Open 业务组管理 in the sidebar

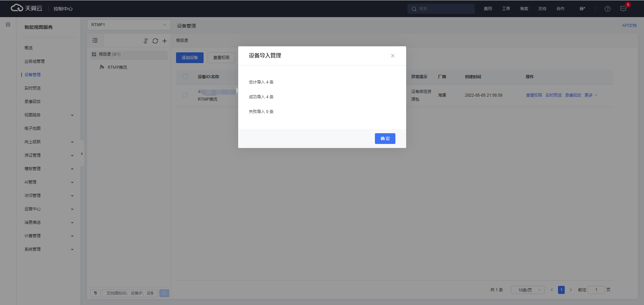(x=35, y=61)
